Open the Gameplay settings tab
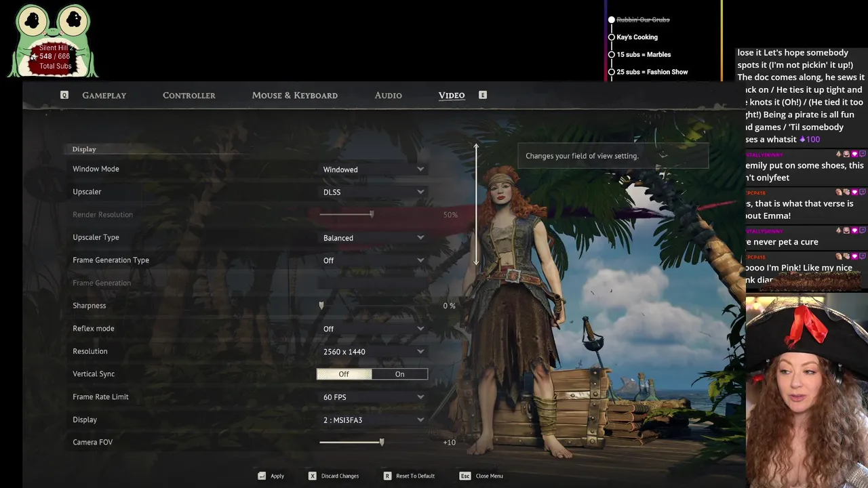The height and width of the screenshot is (488, 868). [104, 96]
